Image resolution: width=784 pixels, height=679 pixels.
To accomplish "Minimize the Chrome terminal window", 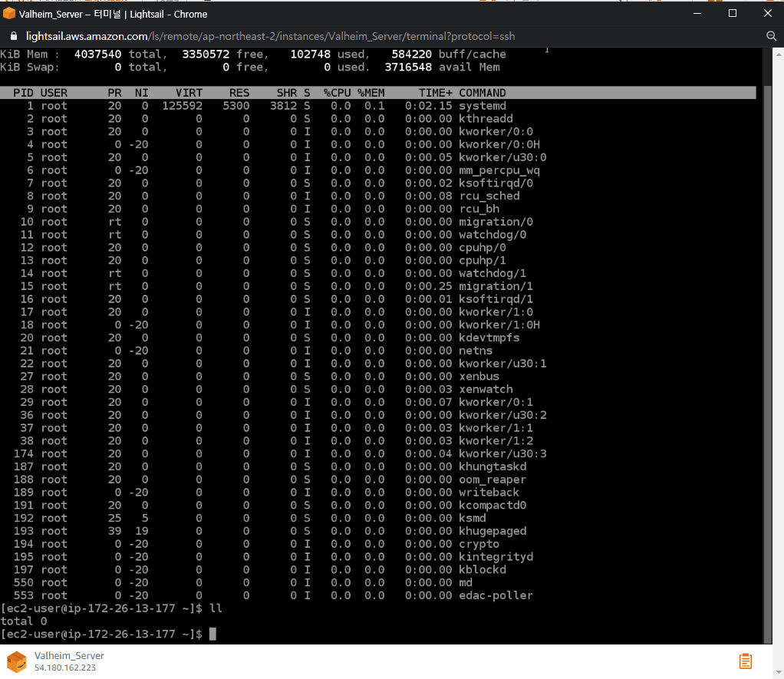I will pos(697,14).
